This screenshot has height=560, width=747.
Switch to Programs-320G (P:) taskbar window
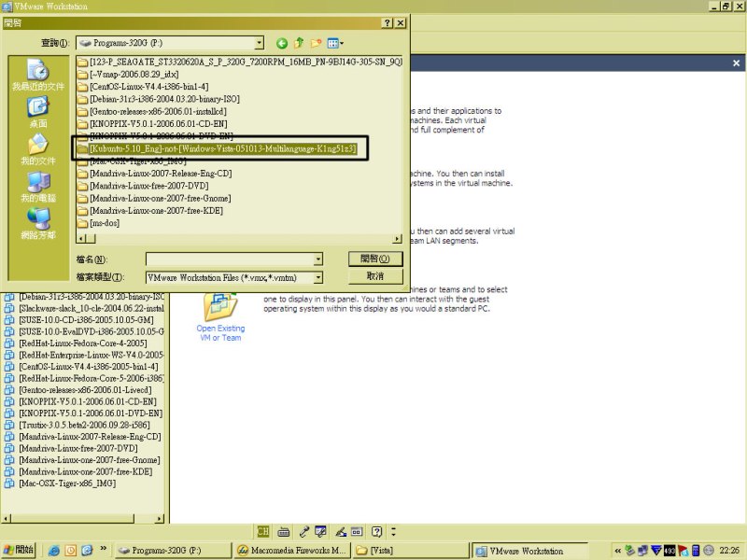(173, 551)
